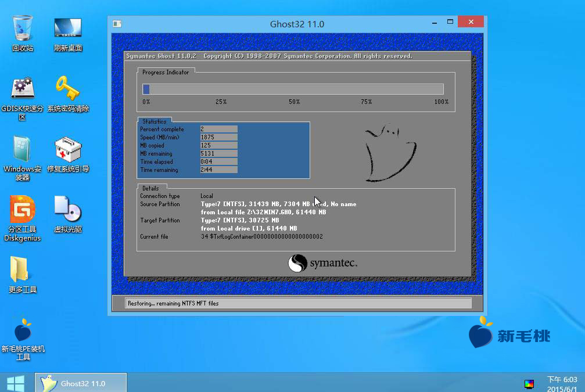This screenshot has height=392, width=585.
Task: Open the 更多工具 folder icon
Action: pos(23,275)
